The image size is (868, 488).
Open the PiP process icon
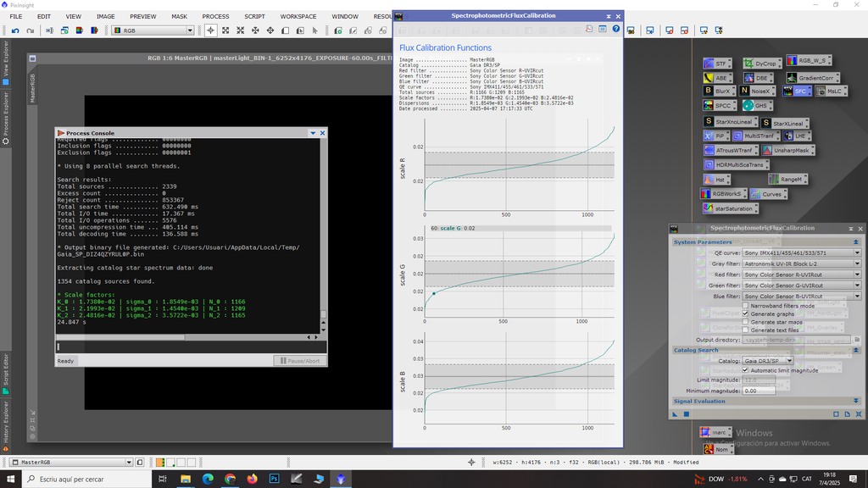(715, 136)
